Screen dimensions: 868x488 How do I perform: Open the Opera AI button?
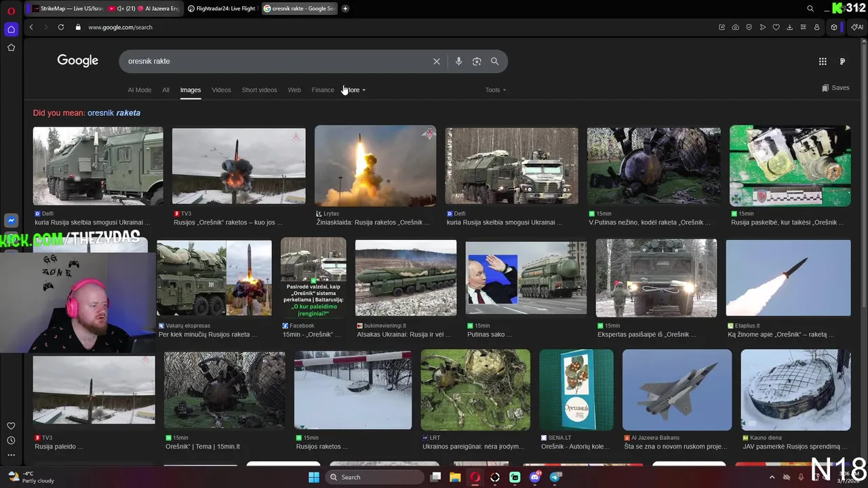pyautogui.click(x=857, y=27)
